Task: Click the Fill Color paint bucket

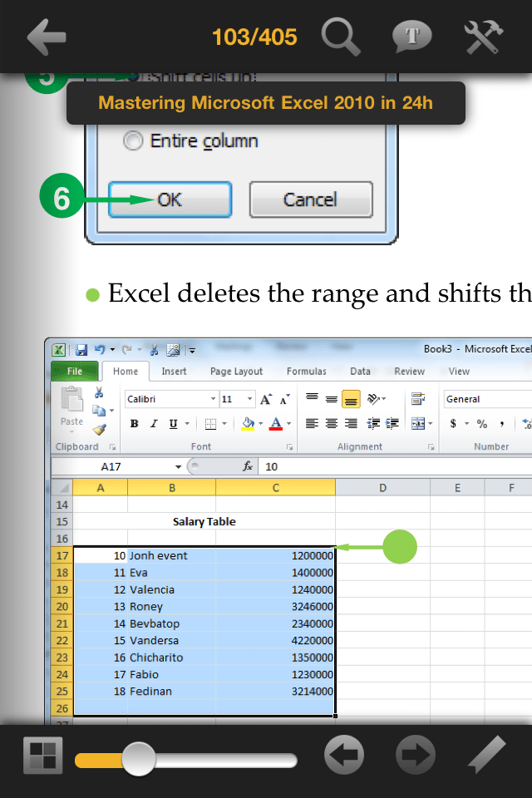Action: pos(248,423)
